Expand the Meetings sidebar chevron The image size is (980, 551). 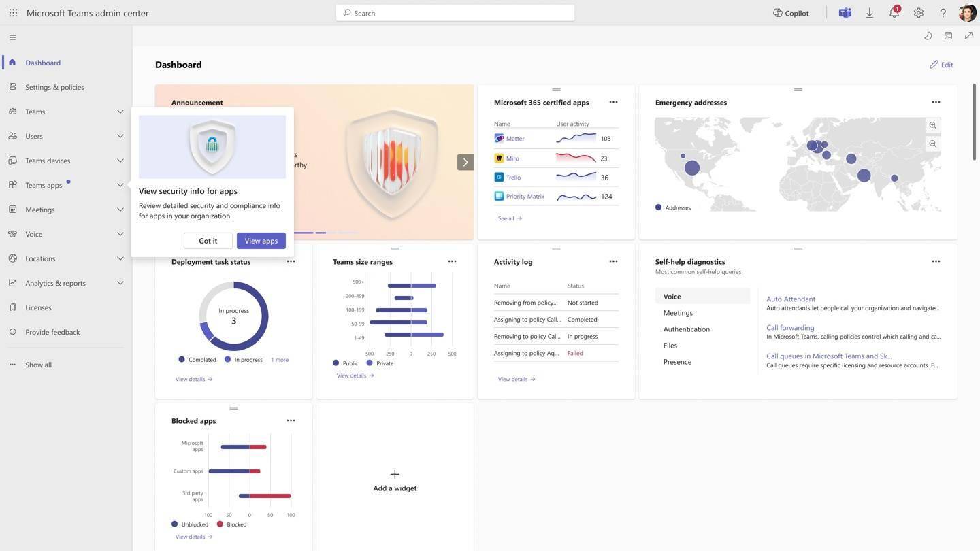tap(120, 210)
